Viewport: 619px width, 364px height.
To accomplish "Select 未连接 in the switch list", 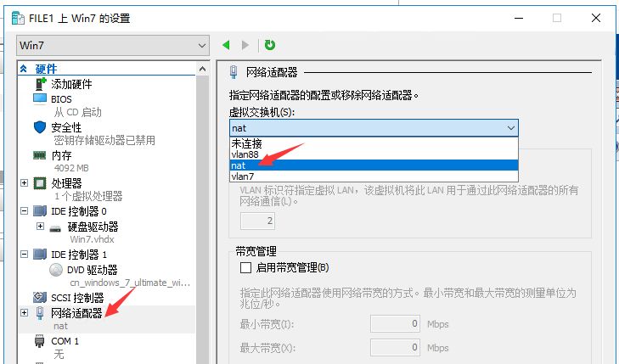I will 374,143.
